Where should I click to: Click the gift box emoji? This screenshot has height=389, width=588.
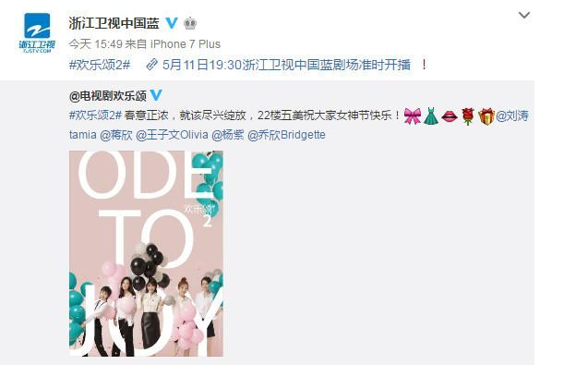point(486,116)
